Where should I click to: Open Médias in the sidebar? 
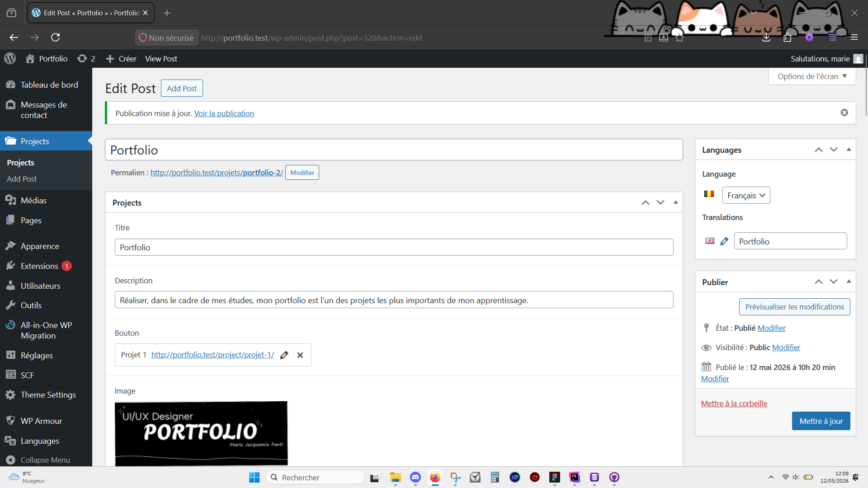tap(33, 201)
